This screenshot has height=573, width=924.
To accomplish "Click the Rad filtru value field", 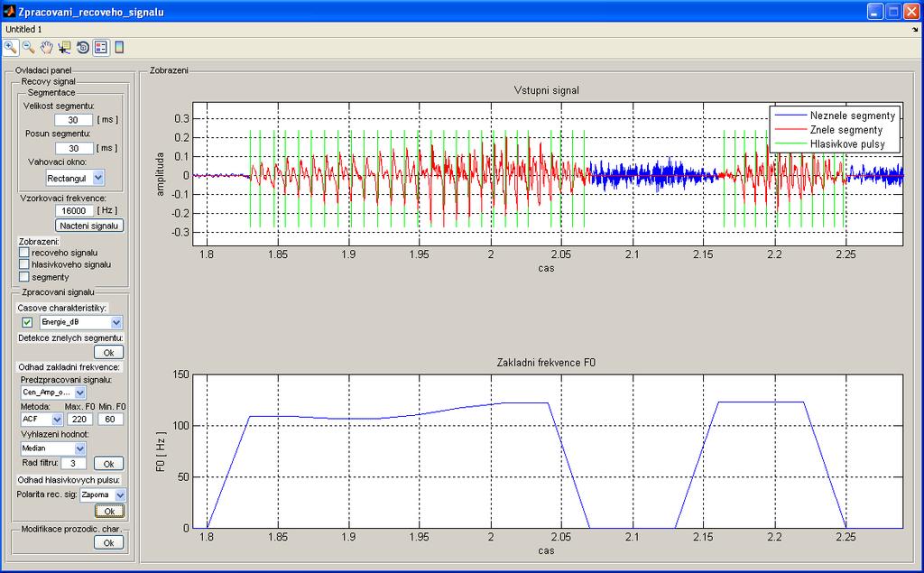I will coord(74,463).
